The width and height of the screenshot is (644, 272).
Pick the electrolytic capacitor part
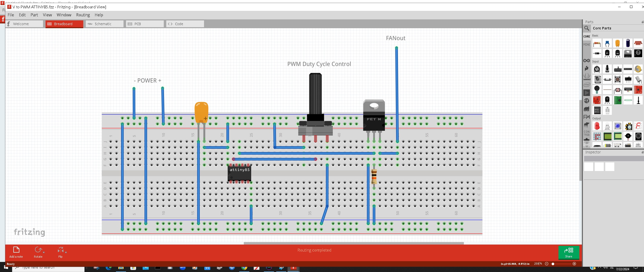click(x=628, y=43)
